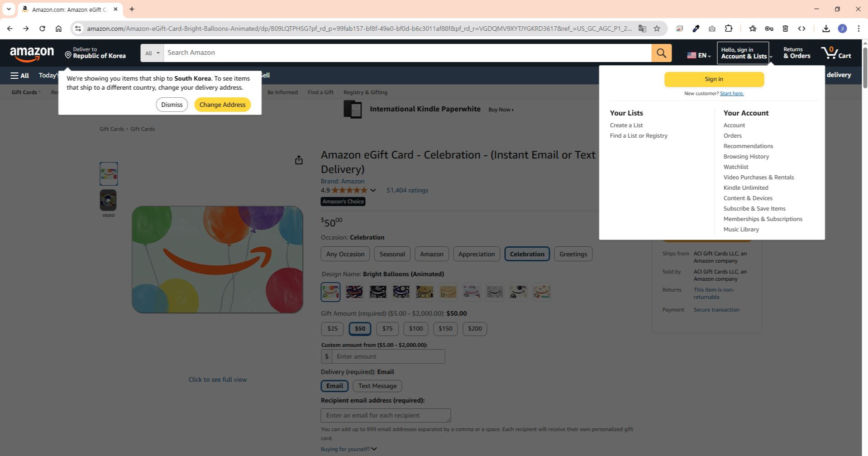This screenshot has width=868, height=456.
Task: Open a new browser tab
Action: pyautogui.click(x=132, y=9)
